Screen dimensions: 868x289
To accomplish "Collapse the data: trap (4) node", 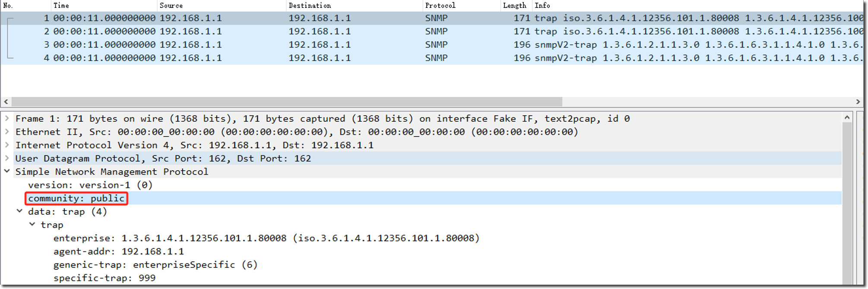I will 19,211.
